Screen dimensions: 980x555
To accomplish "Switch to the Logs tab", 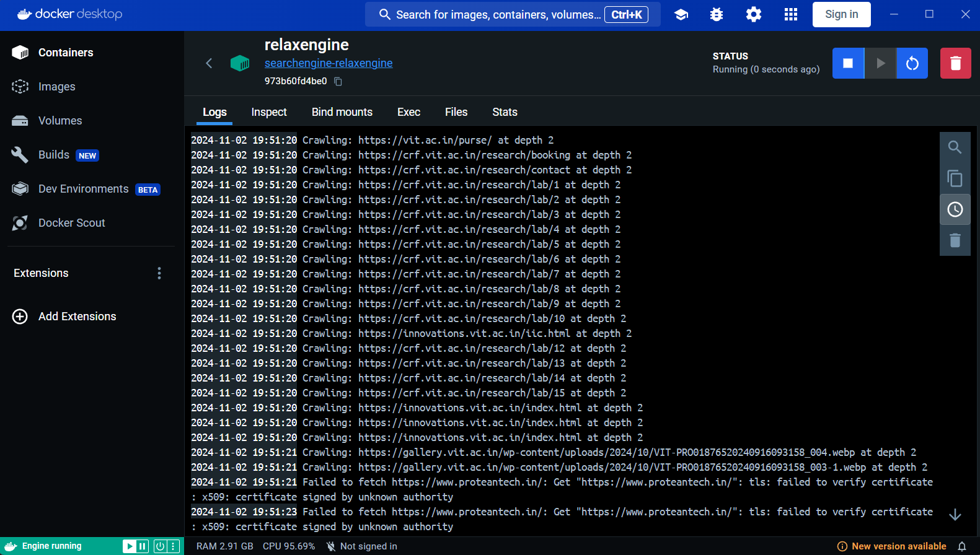I will point(214,112).
